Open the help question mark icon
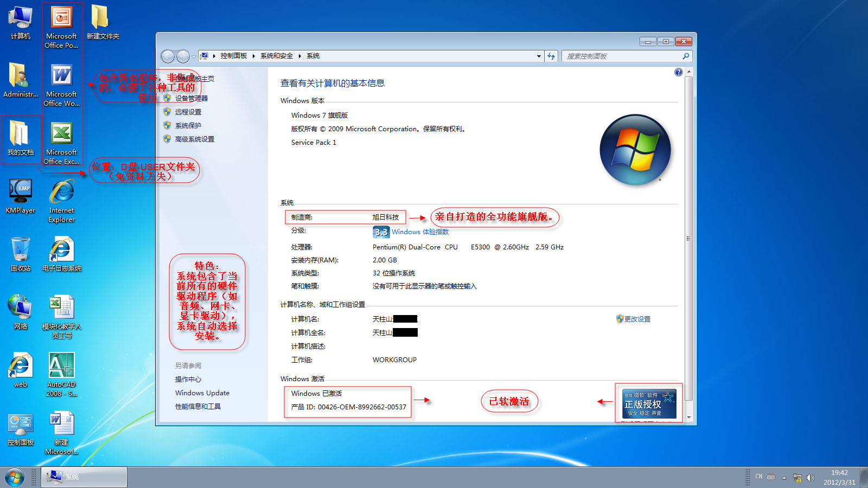 click(x=678, y=72)
